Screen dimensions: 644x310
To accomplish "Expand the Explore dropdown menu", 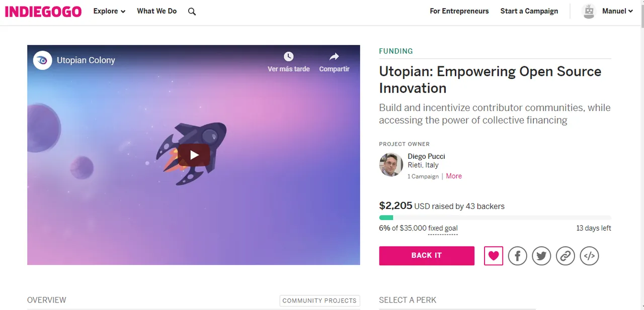I will (109, 11).
